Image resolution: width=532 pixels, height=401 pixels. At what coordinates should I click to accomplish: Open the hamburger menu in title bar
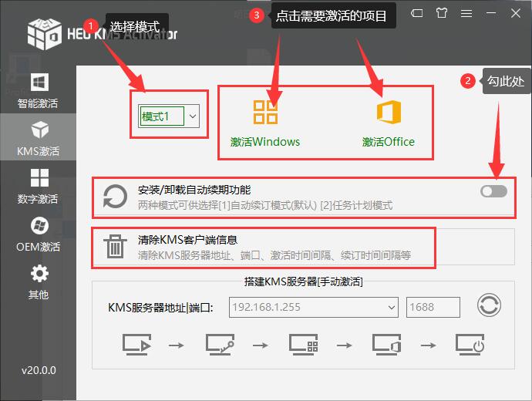click(466, 13)
